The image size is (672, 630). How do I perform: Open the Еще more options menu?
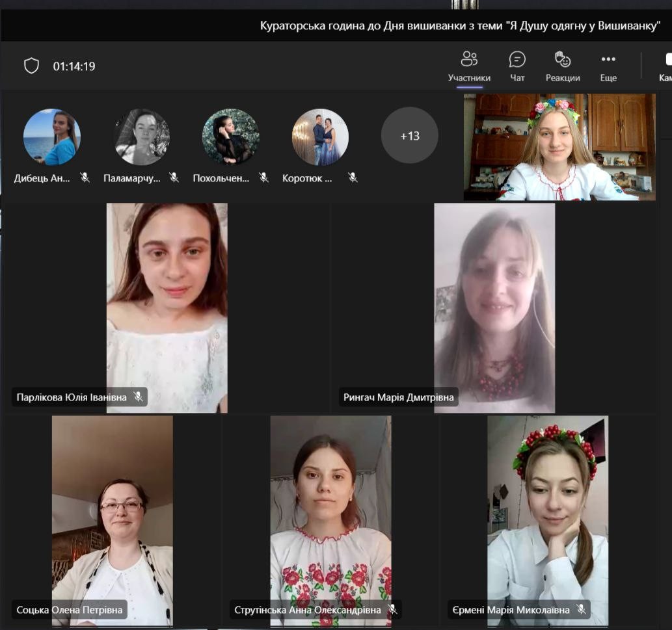608,66
